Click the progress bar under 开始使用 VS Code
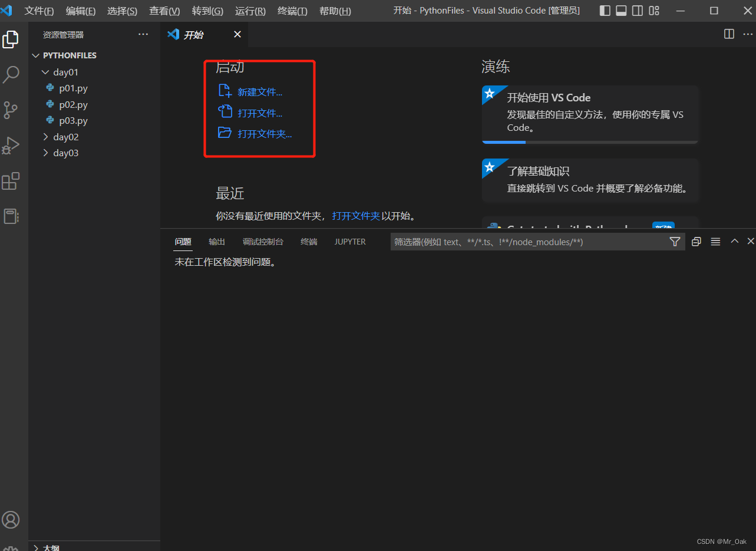Screen dimensions: 756x551 590,142
